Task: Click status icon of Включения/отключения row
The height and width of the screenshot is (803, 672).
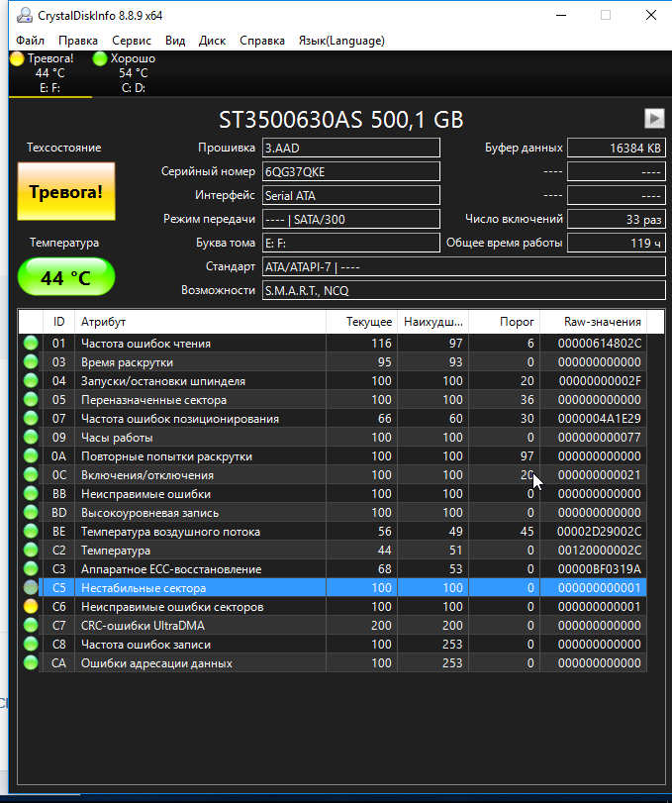Action: (31, 474)
